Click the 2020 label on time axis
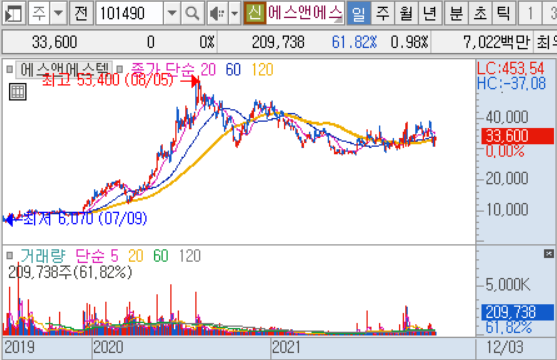The height and width of the screenshot is (360, 557). point(108,347)
